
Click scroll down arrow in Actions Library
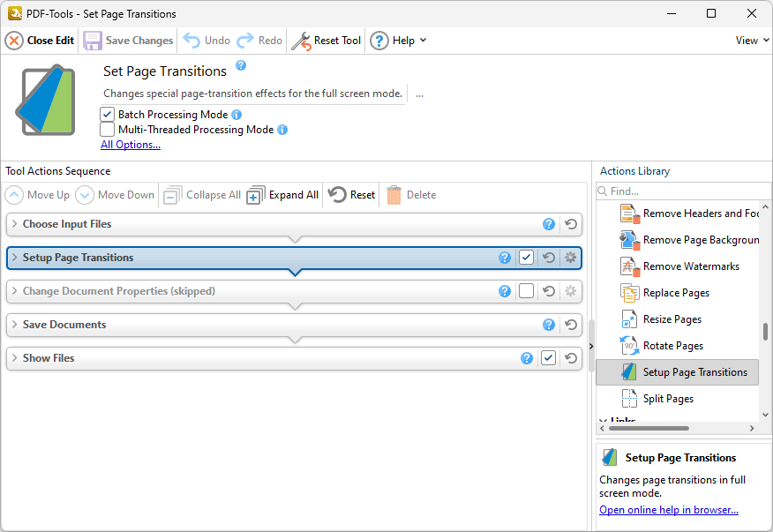point(765,416)
